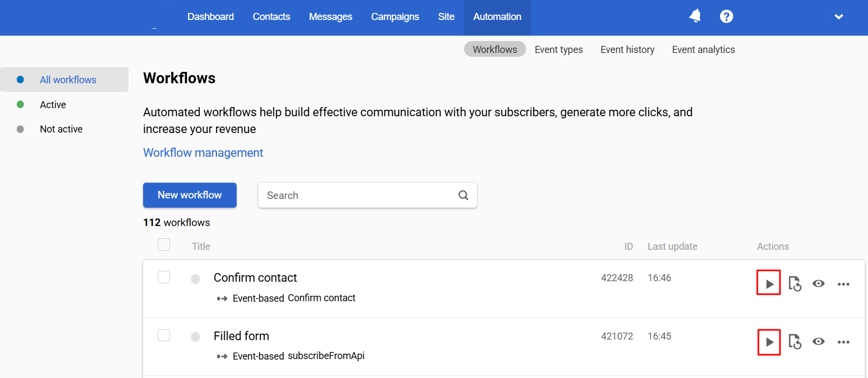Open the Campaigns menu
The image size is (868, 378).
395,17
